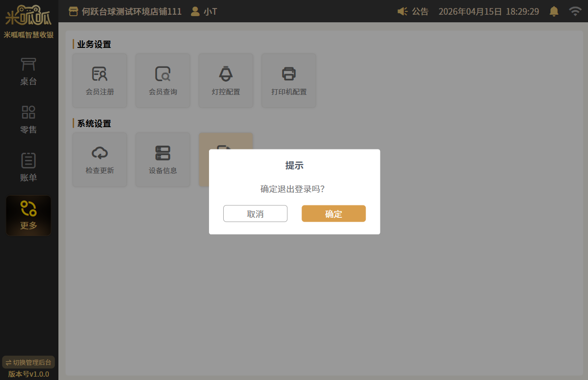Switch to 桌台 tables tab
This screenshot has height=380, width=588.
pos(28,72)
